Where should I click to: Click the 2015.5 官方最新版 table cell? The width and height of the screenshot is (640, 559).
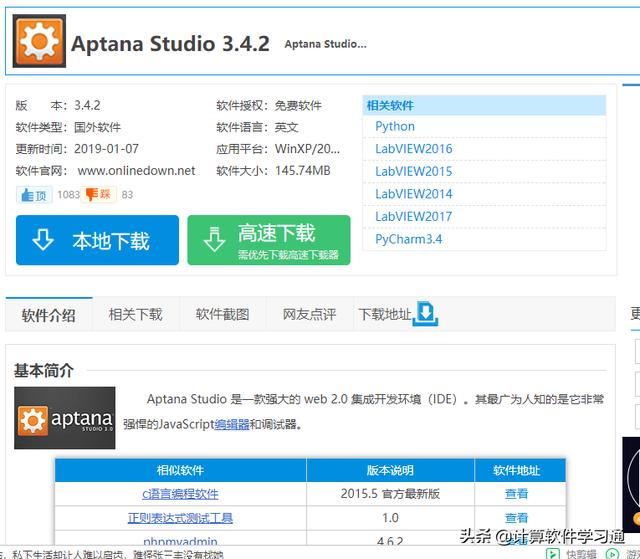(390, 494)
